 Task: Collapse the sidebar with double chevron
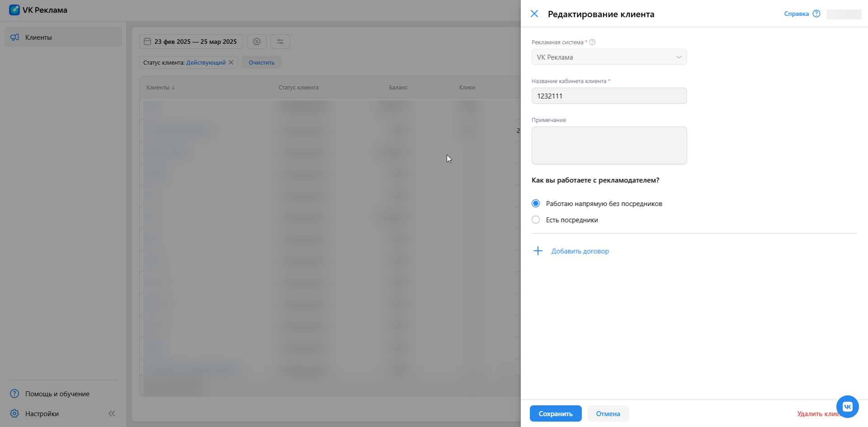click(112, 413)
